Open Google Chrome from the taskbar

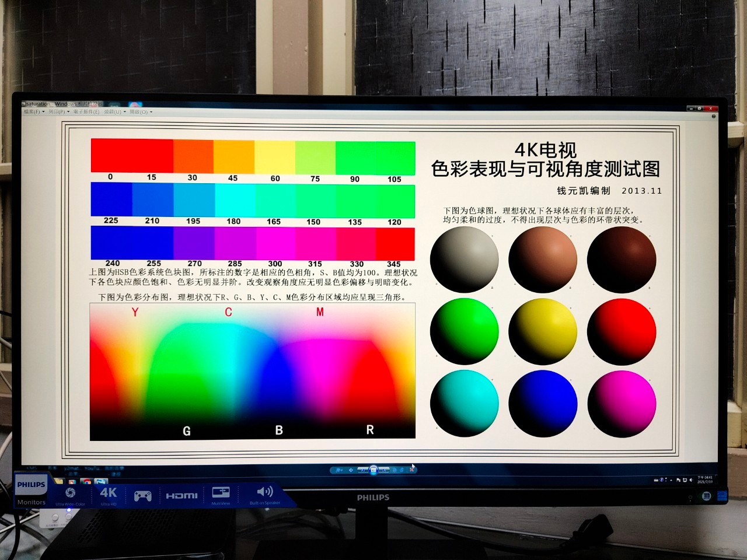(x=86, y=482)
